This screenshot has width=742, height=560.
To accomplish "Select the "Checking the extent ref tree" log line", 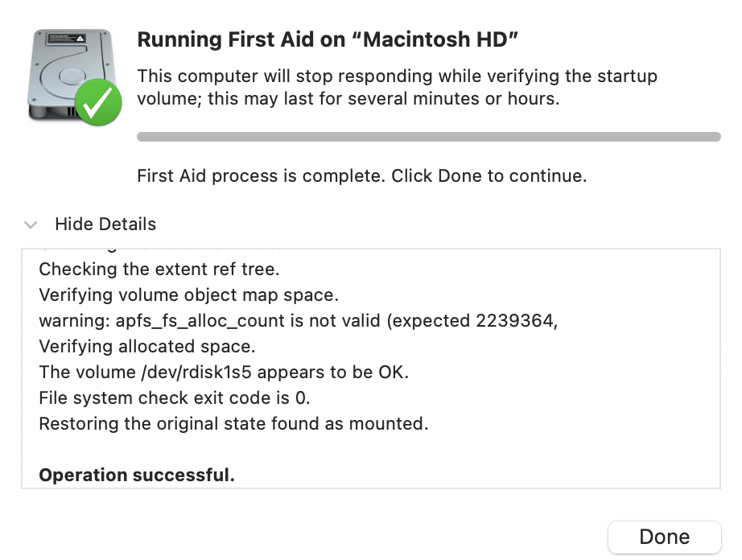I will coord(159,269).
